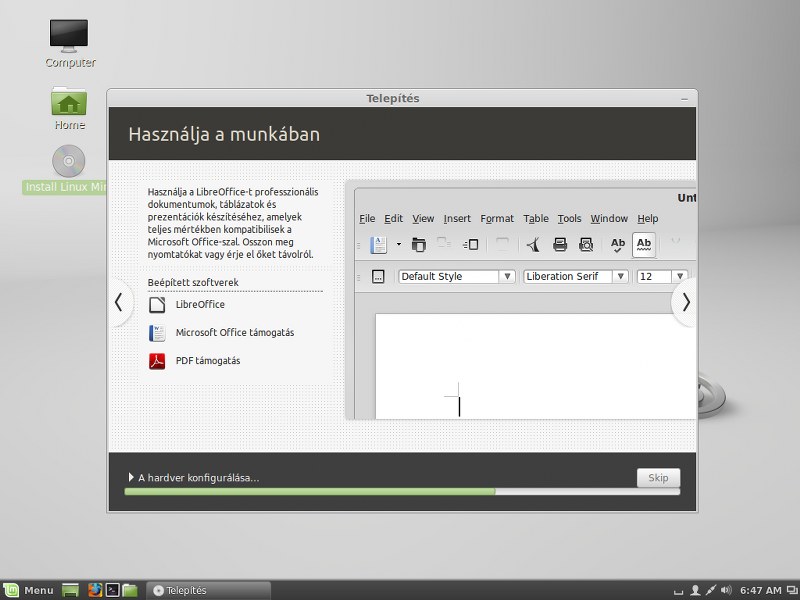Expand the installation details triangle
800x600 pixels.
pyautogui.click(x=131, y=477)
